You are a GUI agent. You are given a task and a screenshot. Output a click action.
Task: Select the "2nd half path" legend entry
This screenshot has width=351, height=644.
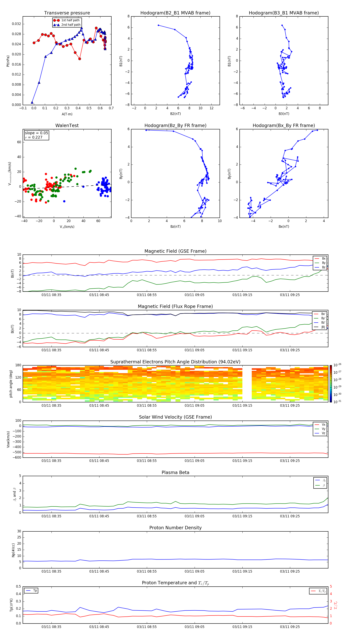[x=67, y=25]
